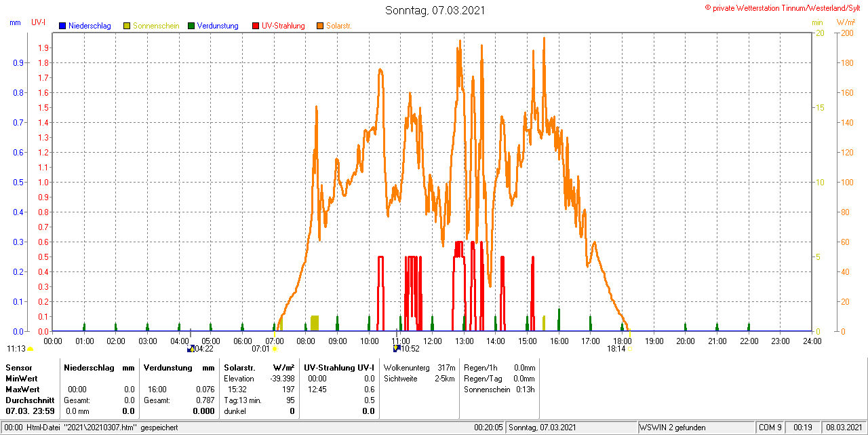Select the Solarstr. legend label
This screenshot has width=868, height=435.
pos(339,26)
